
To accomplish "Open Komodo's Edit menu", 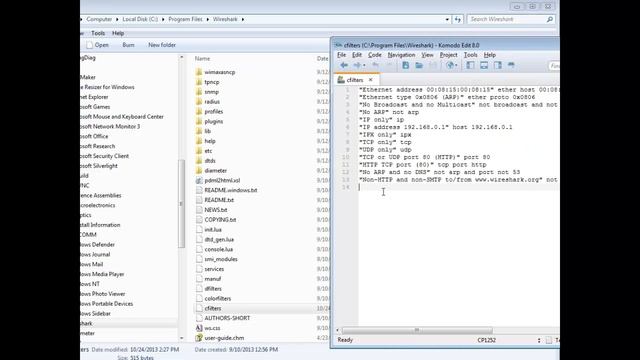I will click(357, 55).
